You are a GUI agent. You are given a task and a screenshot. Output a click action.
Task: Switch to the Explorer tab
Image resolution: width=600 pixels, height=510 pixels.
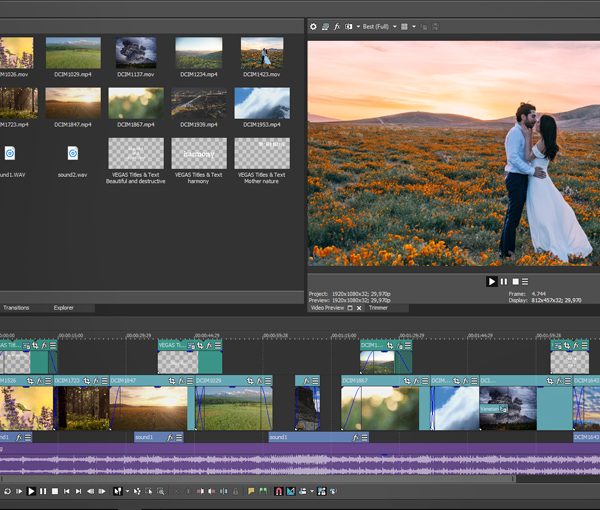pyautogui.click(x=64, y=308)
